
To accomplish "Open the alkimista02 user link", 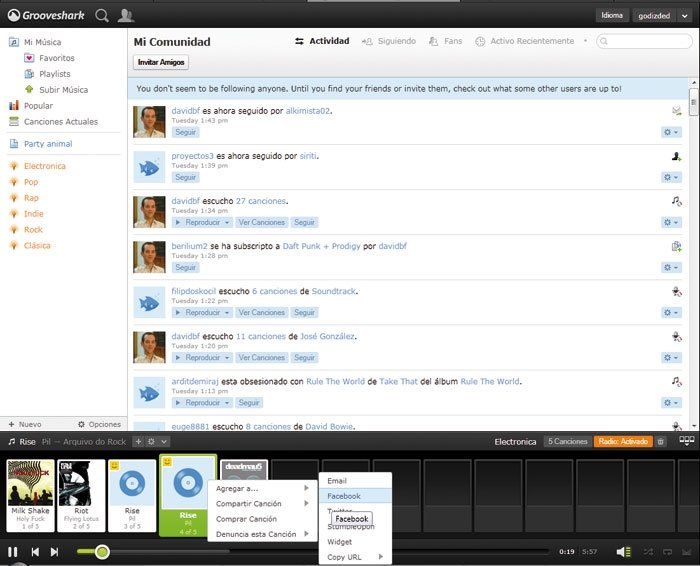I will click(x=308, y=111).
